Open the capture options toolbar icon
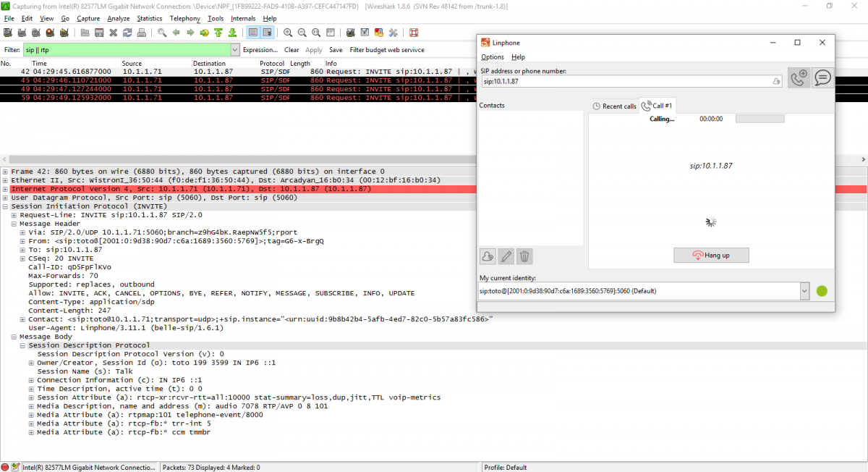The image size is (868, 472). coord(22,33)
